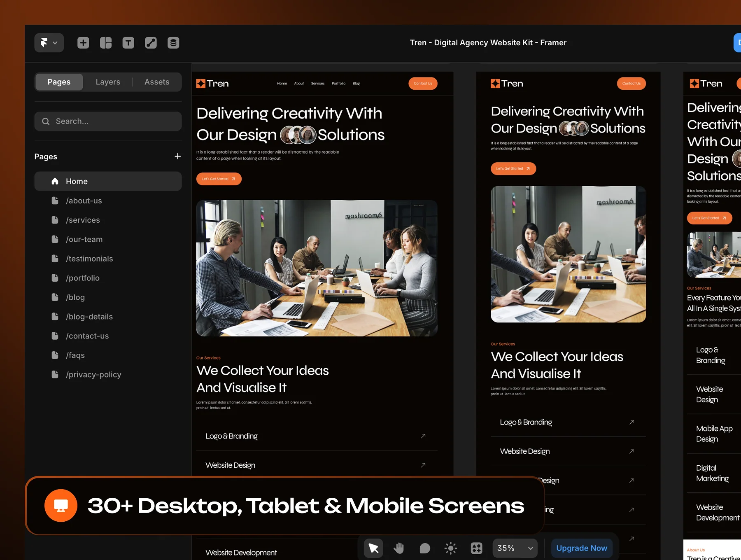Click the Insert plus toolbar icon
This screenshot has width=741, height=560.
pos(83,42)
